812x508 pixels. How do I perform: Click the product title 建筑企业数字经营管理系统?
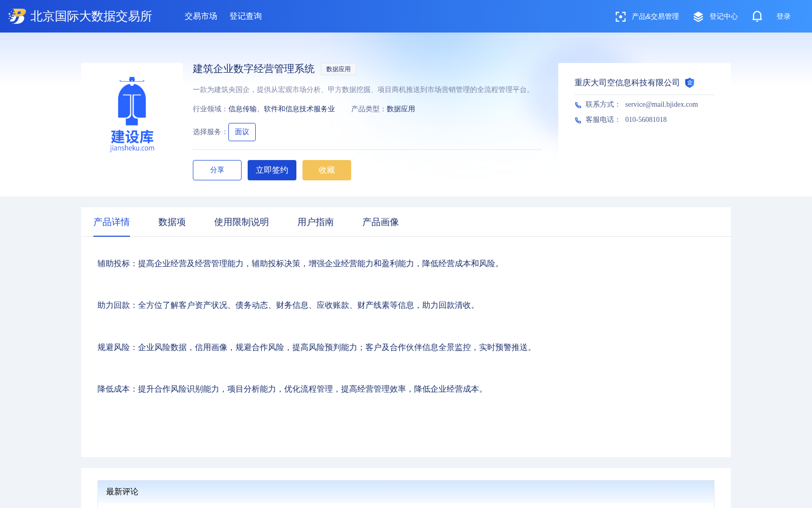click(x=254, y=69)
